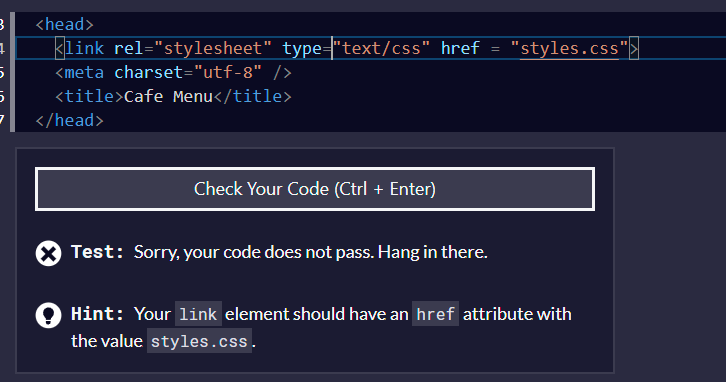Click the "utf-8" charset value
This screenshot has width=726, height=382.
point(228,73)
